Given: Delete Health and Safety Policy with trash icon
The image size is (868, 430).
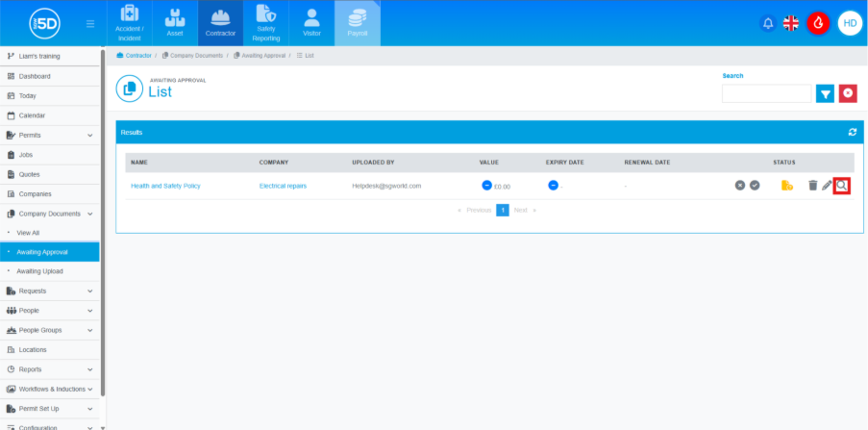Looking at the screenshot, I should (x=812, y=186).
